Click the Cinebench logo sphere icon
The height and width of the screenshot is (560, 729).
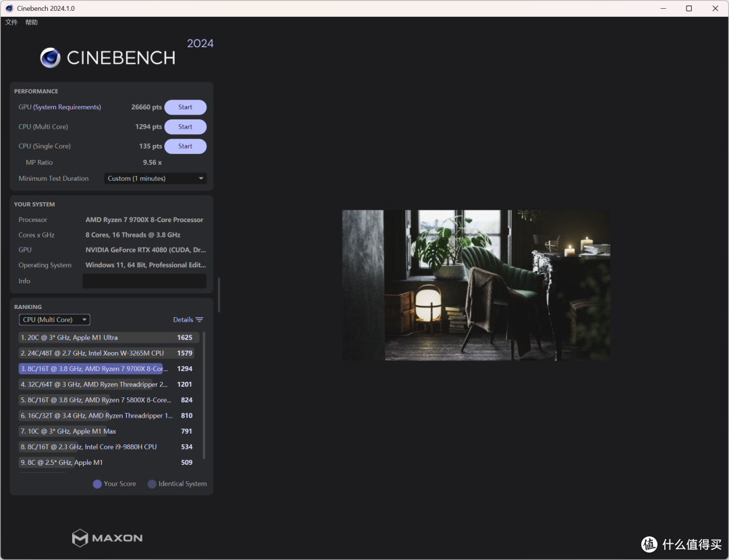50,58
